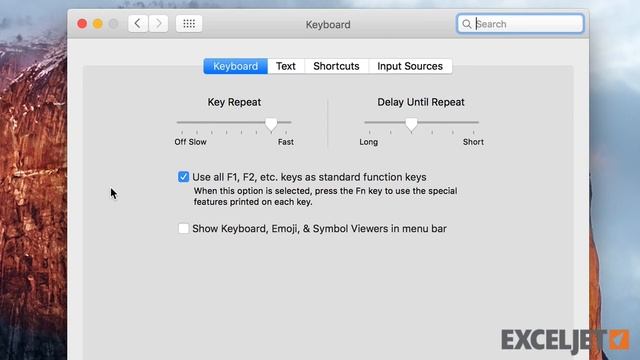Focus the Search input field

click(x=520, y=24)
